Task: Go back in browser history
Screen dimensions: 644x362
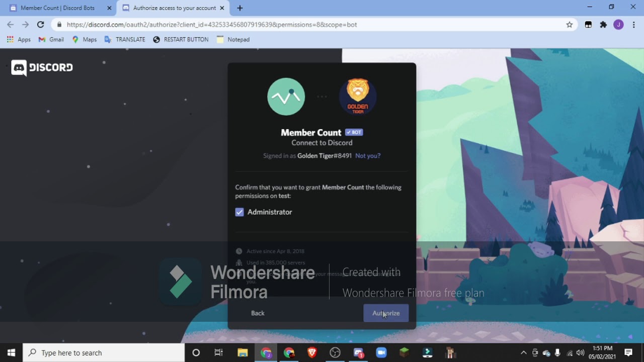Action: click(11, 25)
